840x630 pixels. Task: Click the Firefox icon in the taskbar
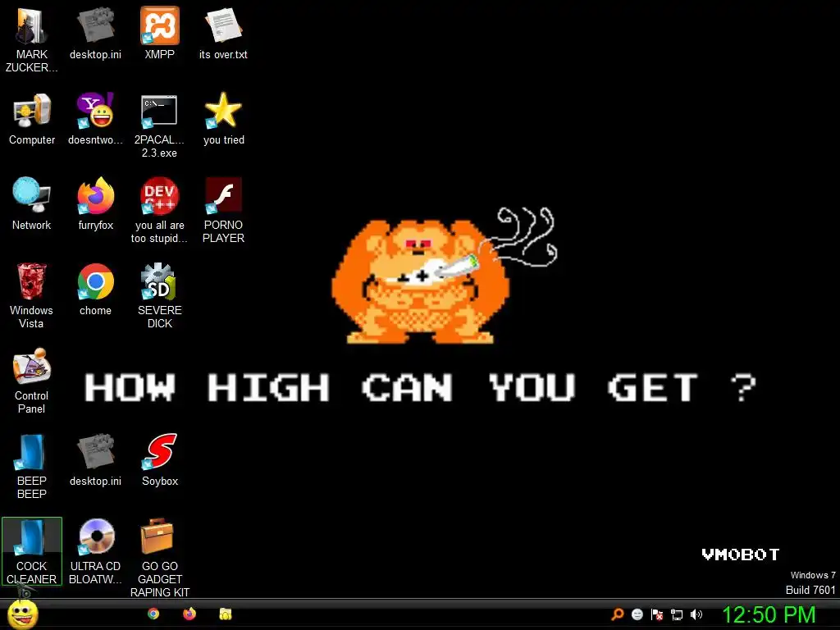click(189, 614)
